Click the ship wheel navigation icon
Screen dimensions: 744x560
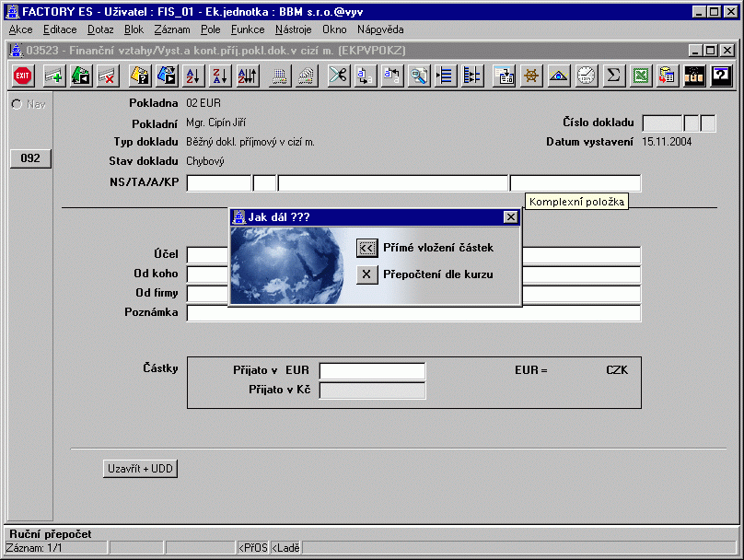click(x=531, y=76)
